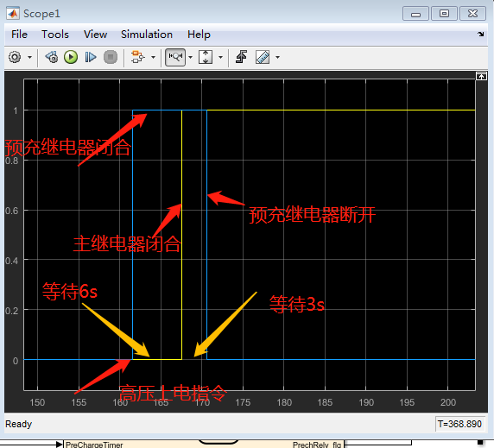Expand the measurements dropdown arrow
494x448 pixels.
(277, 57)
